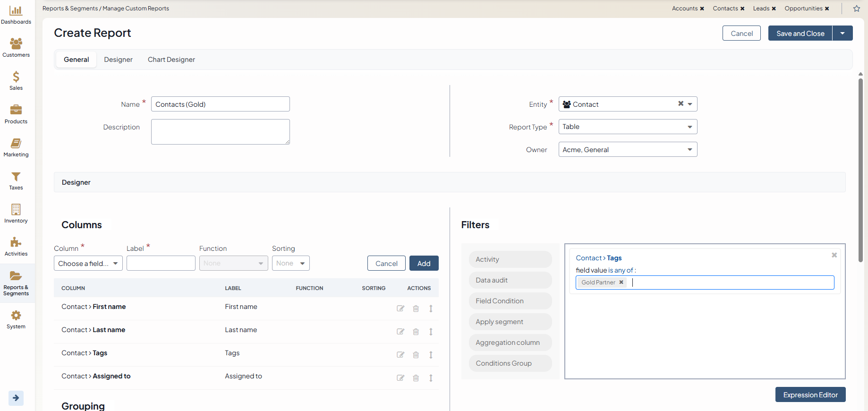Close the Contact Tags filter condition
The width and height of the screenshot is (868, 411).
834,255
